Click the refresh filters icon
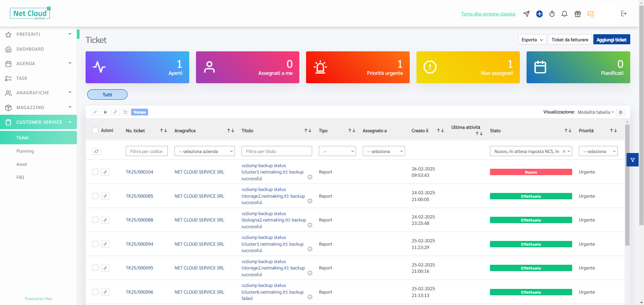The height and width of the screenshot is (305, 644). click(x=96, y=151)
